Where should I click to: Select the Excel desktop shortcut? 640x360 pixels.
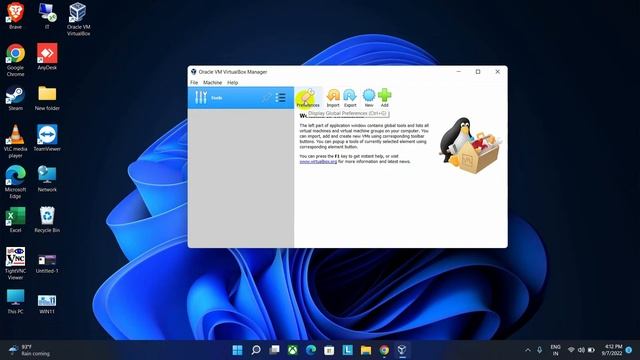(x=16, y=220)
